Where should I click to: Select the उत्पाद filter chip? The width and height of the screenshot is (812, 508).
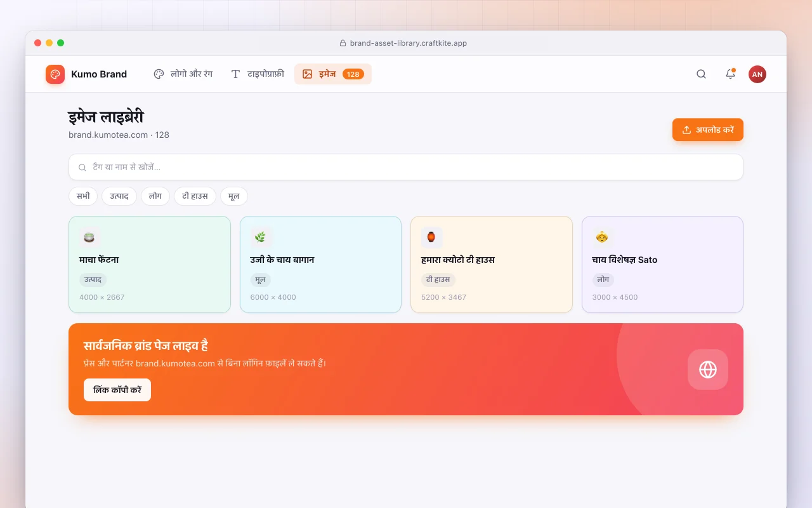pos(119,196)
